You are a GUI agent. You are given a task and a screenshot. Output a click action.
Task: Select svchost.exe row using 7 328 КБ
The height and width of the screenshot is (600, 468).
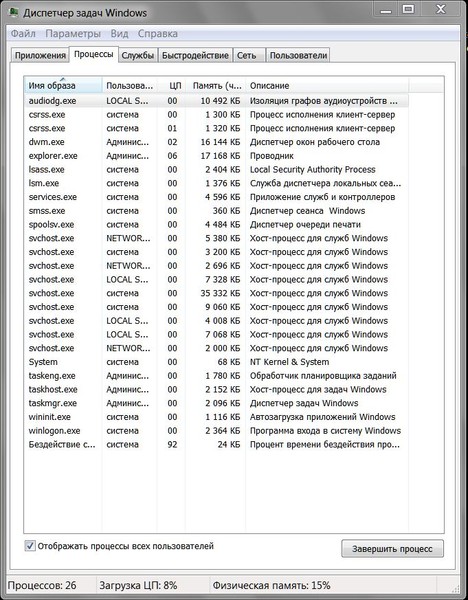(216, 279)
